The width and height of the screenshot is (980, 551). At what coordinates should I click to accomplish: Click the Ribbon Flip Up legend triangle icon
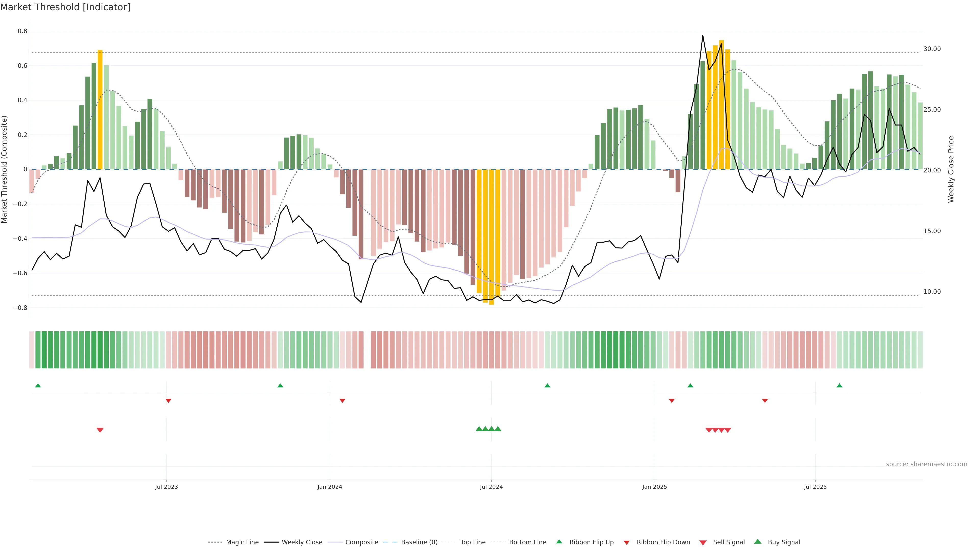(559, 542)
